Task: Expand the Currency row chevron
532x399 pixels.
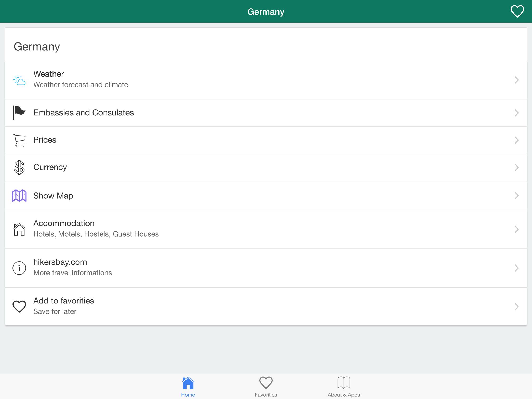Action: tap(516, 167)
